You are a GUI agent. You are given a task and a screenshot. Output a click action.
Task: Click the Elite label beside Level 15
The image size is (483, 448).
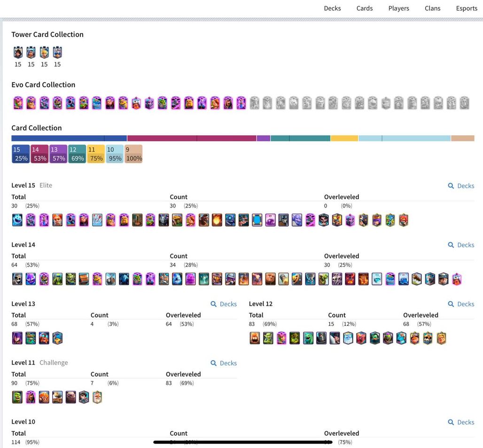[x=46, y=185]
